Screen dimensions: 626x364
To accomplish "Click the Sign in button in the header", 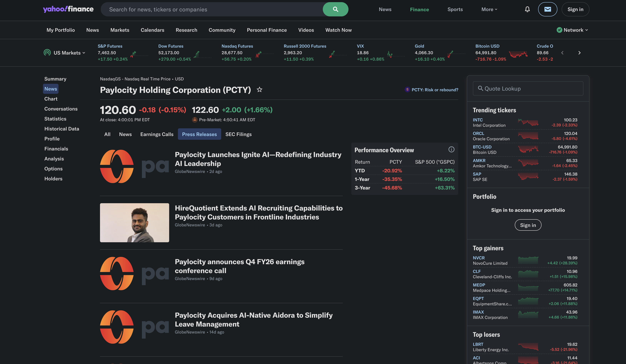I will (575, 9).
